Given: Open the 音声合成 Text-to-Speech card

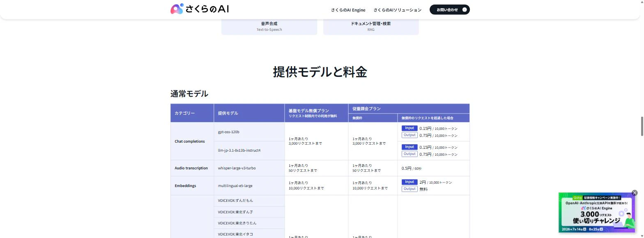Looking at the screenshot, I should [x=269, y=26].
